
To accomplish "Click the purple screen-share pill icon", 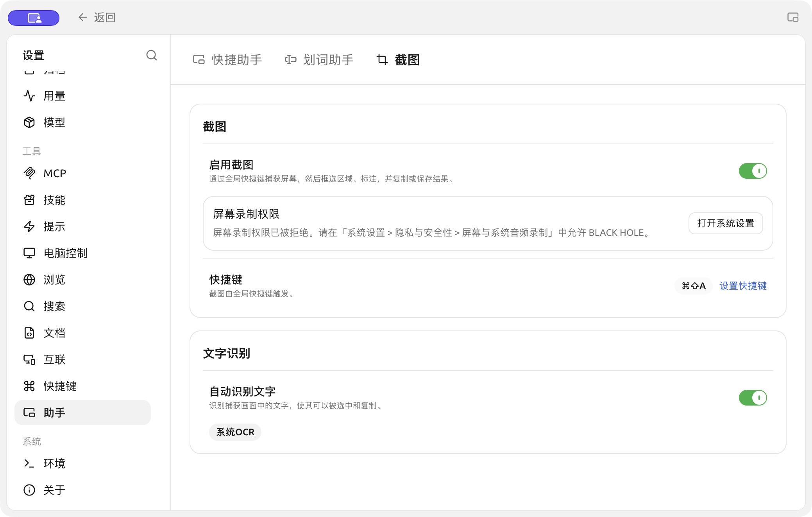I will (34, 18).
